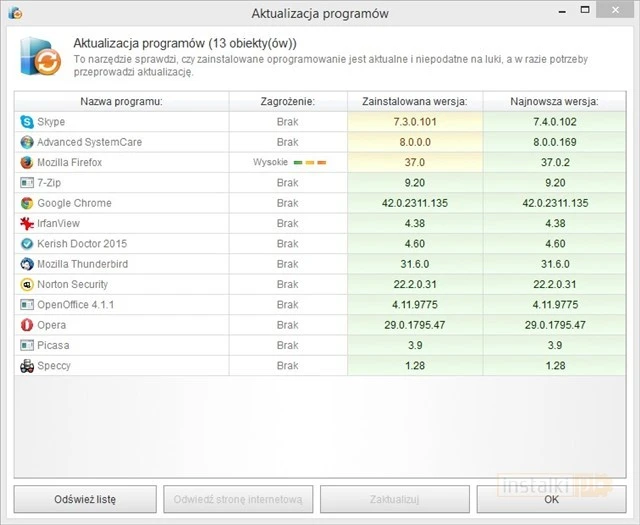Click the 7-Zip icon
The image size is (640, 525).
(27, 182)
